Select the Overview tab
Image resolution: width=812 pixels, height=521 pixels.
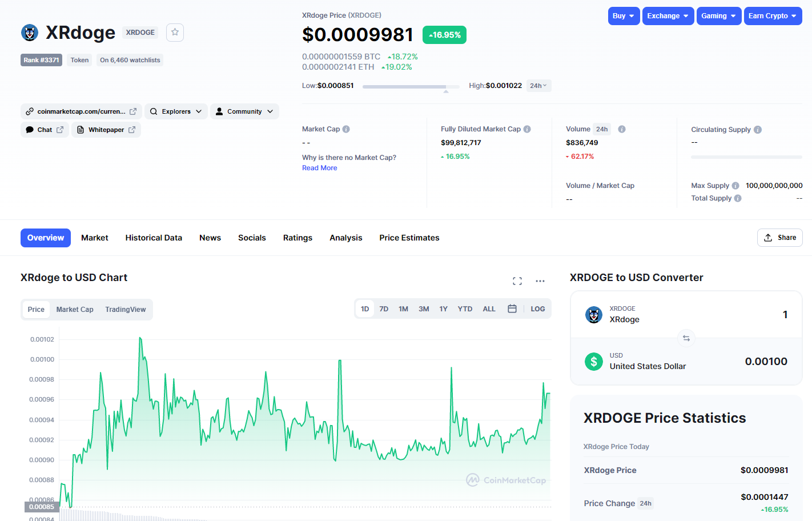pos(46,238)
